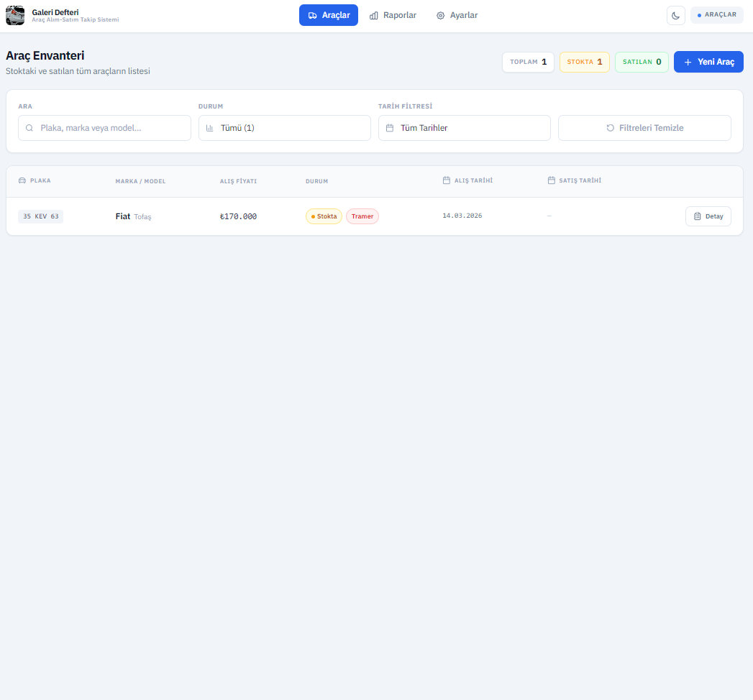
Task: Click the magnifier icon in search box
Action: (29, 128)
